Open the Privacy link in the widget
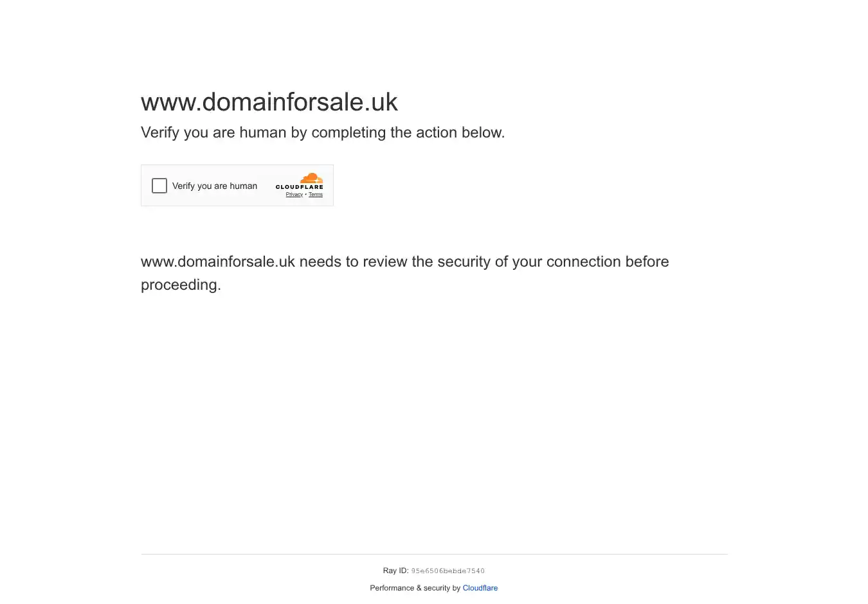Image resolution: width=868 pixels, height=604 pixels. click(294, 195)
